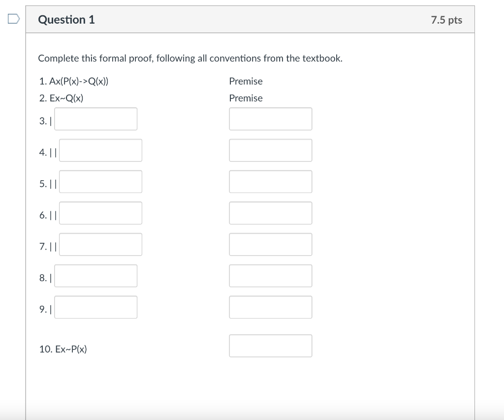Click the line 6 justification input field
Image resolution: width=504 pixels, height=420 pixels.
[x=270, y=213]
